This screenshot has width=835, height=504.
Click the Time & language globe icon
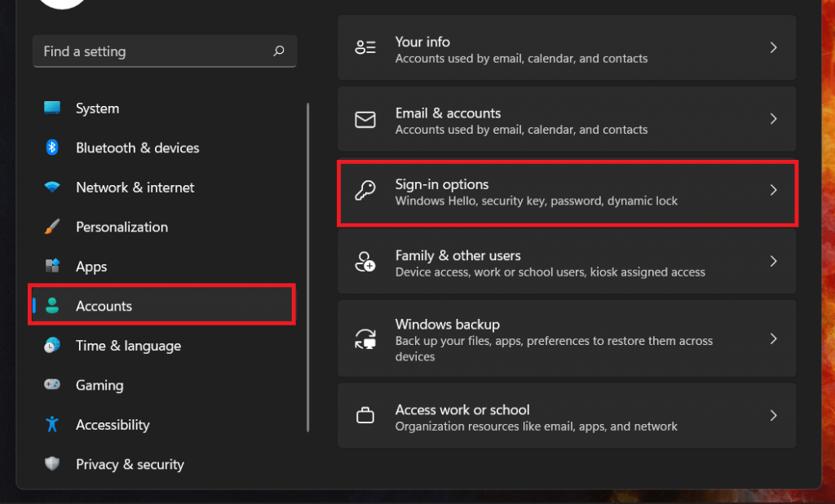click(x=52, y=345)
